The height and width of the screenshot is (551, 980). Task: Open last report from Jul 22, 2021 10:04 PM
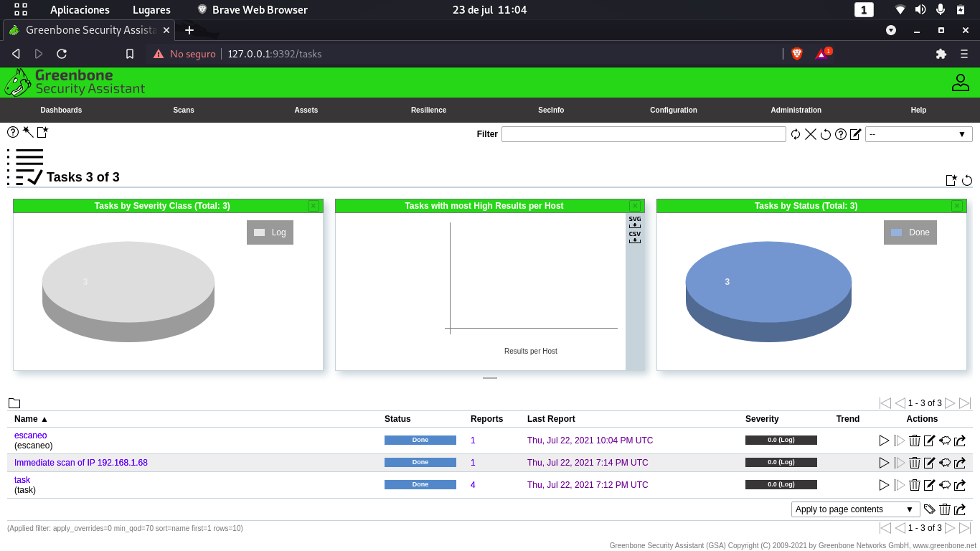[590, 441]
